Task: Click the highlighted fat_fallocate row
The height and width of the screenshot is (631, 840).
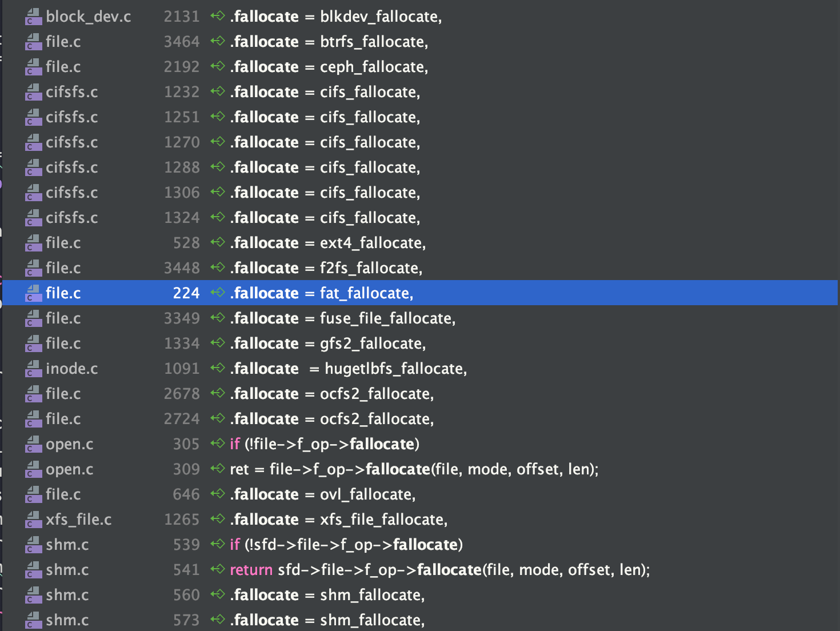Action: [421, 293]
